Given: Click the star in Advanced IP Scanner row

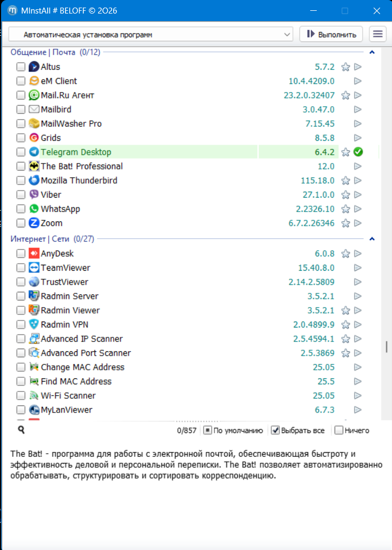Looking at the screenshot, I should pyautogui.click(x=345, y=339).
